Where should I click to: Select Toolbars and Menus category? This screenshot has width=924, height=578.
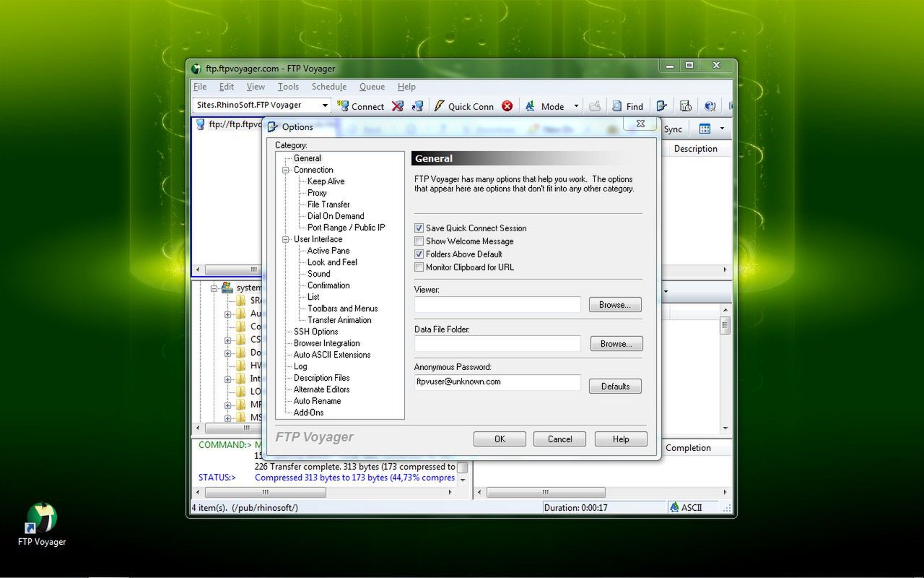point(342,309)
